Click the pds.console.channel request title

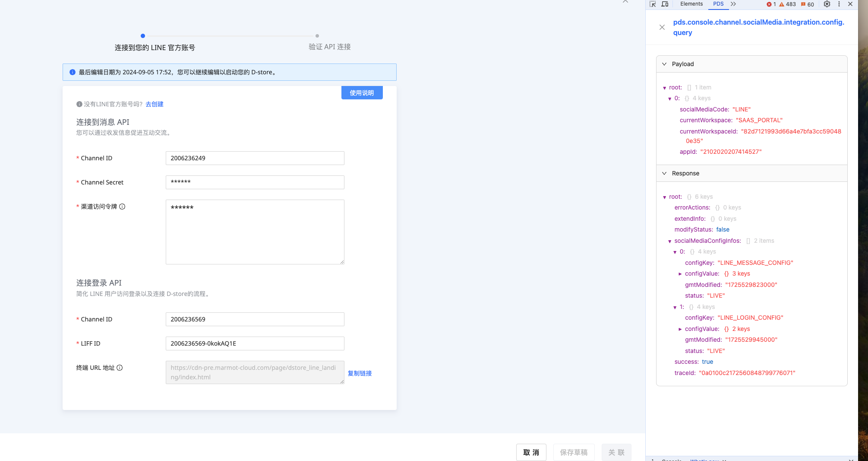[x=759, y=27]
